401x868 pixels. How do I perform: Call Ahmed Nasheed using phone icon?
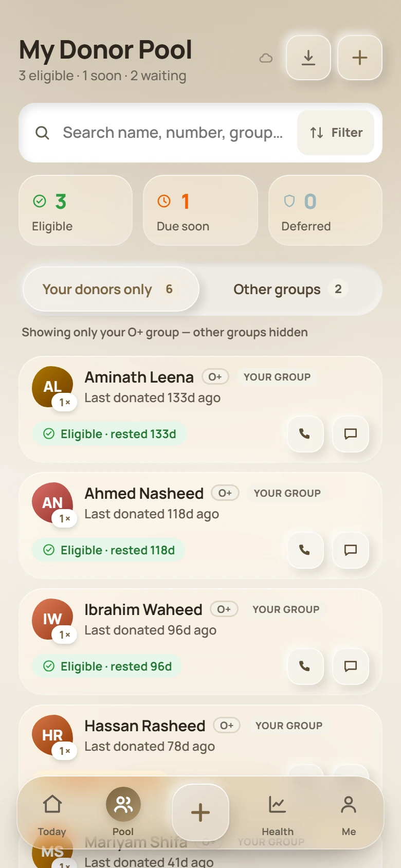click(x=305, y=550)
